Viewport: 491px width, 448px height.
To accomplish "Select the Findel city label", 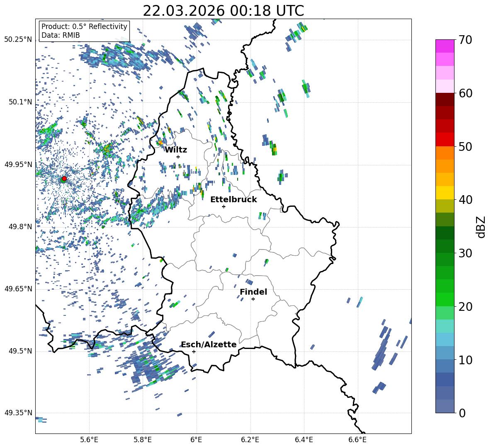I will pos(253,292).
